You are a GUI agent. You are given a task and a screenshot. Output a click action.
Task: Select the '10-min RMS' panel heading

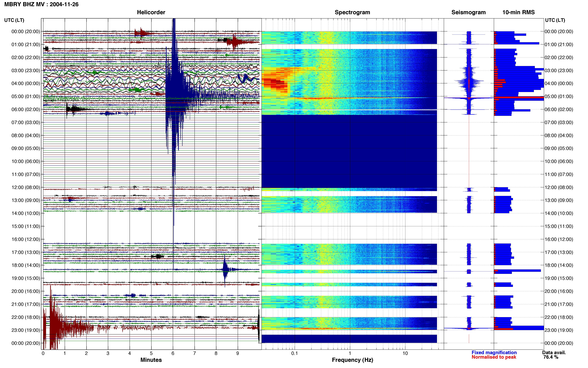click(518, 12)
